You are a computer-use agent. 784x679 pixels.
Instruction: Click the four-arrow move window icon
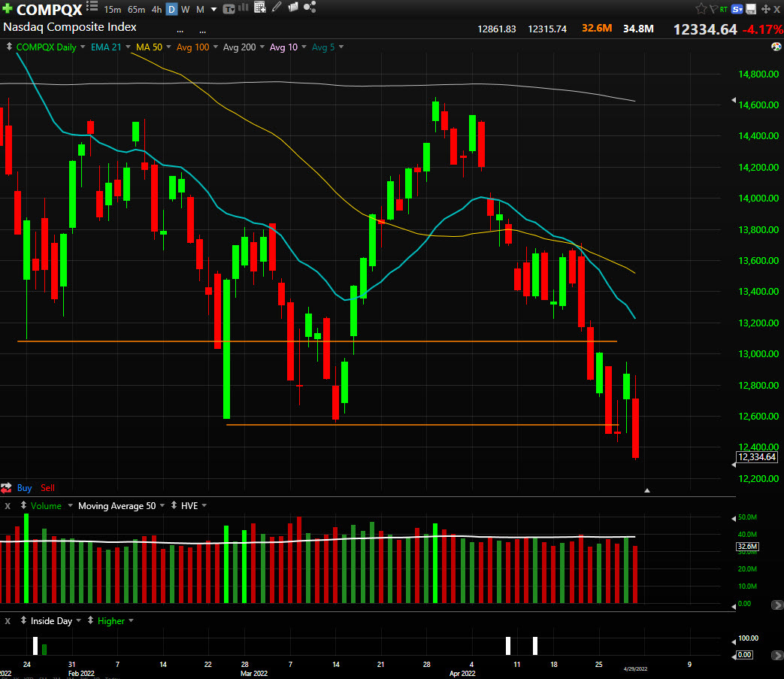point(765,9)
